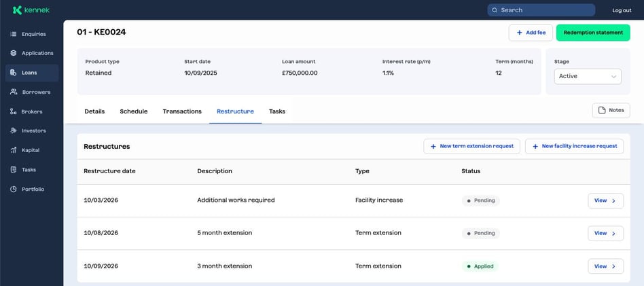Open Kapital sidebar icon

[14, 150]
